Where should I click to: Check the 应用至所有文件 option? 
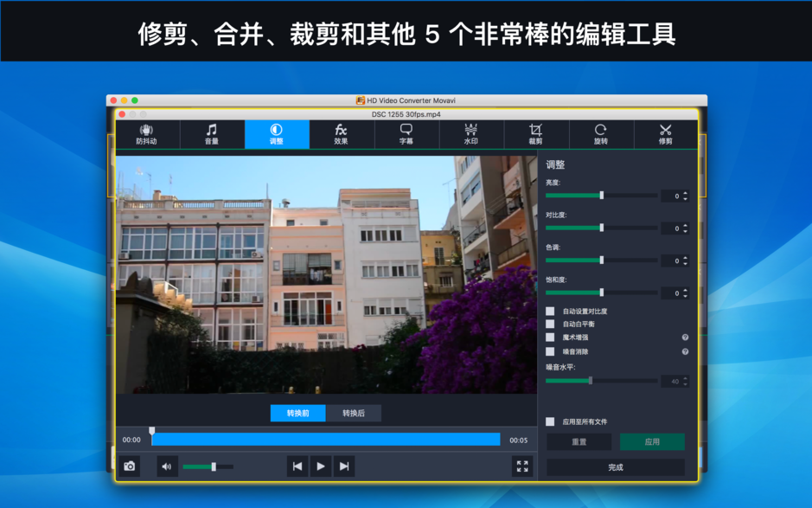548,421
